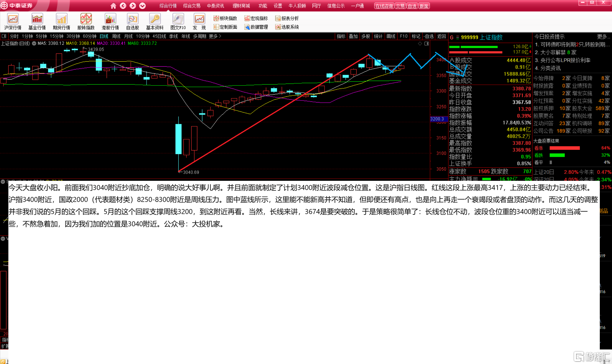
Task: Open 期货行情 futures quotes
Action: [61, 22]
